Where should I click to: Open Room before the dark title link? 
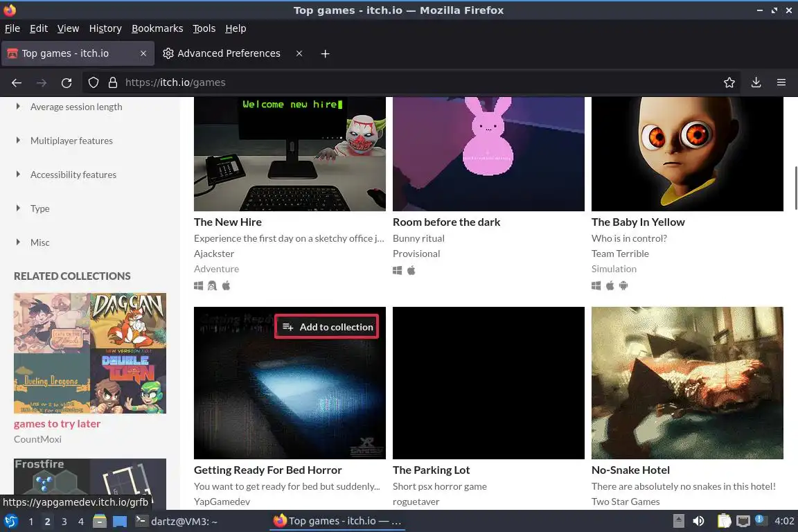click(446, 222)
